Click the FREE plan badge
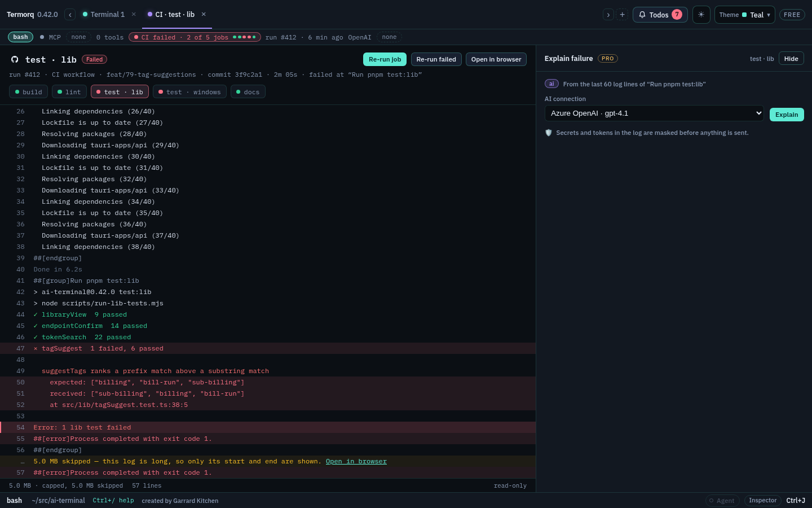812x508 pixels. (x=792, y=15)
